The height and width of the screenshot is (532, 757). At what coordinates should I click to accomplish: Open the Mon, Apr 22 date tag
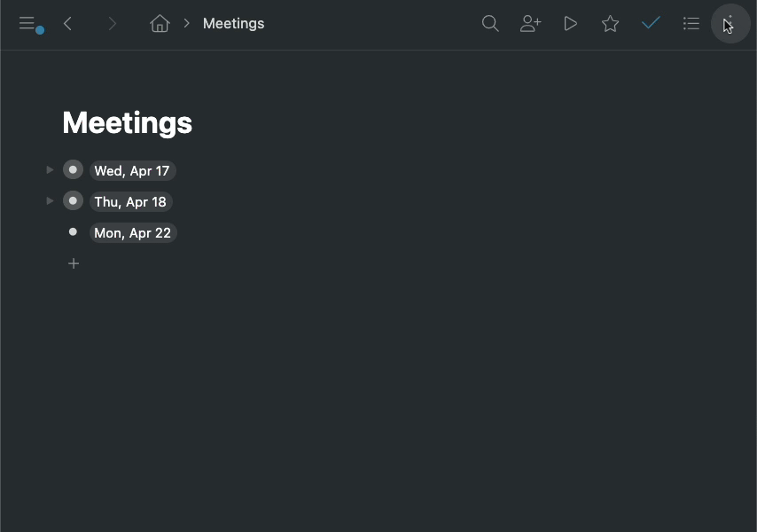133,232
